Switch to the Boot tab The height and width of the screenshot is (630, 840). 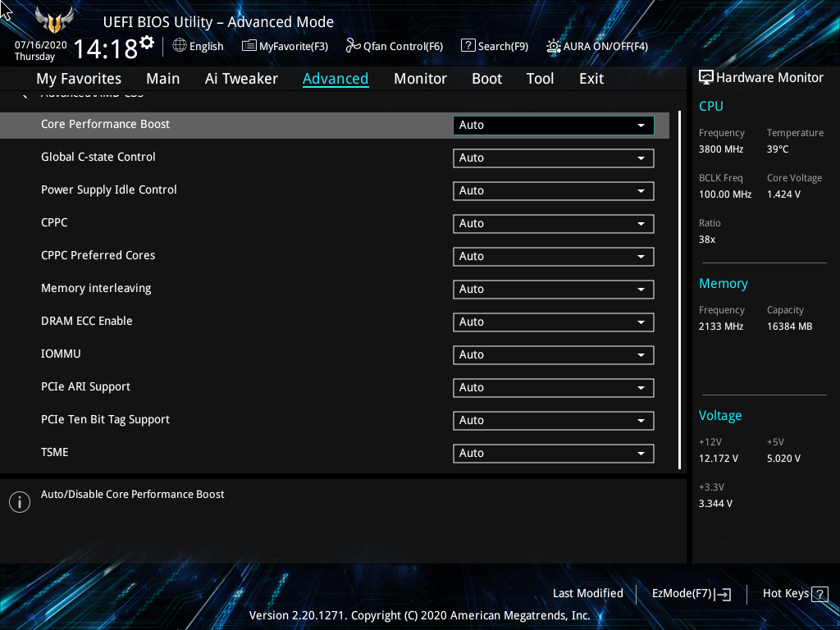(486, 79)
